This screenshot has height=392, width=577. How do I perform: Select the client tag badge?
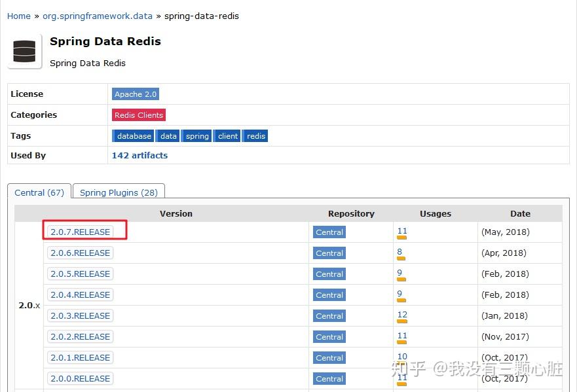click(227, 136)
